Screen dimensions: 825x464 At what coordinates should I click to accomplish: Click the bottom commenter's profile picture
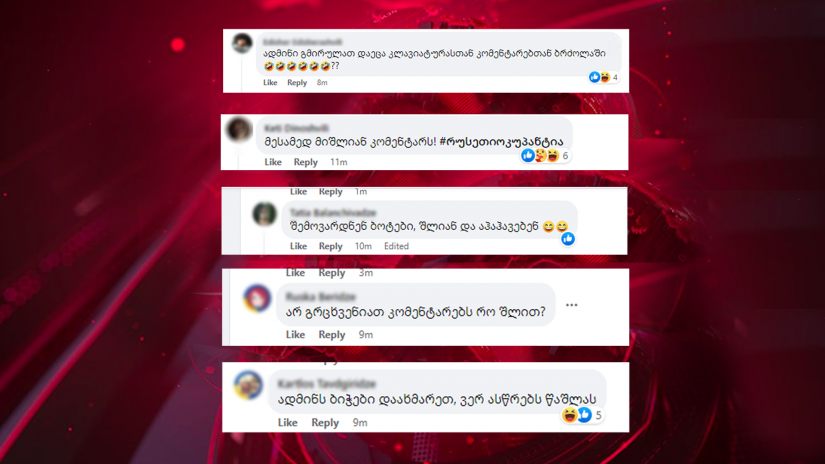248,385
